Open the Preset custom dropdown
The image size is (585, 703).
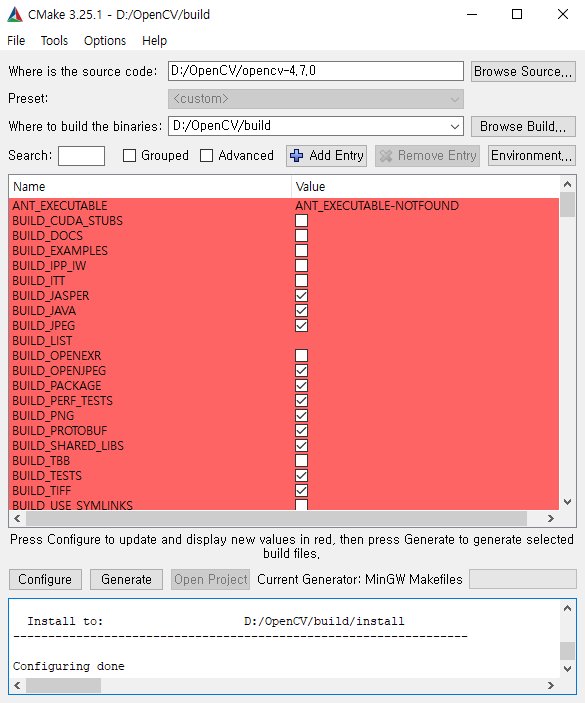coord(316,99)
